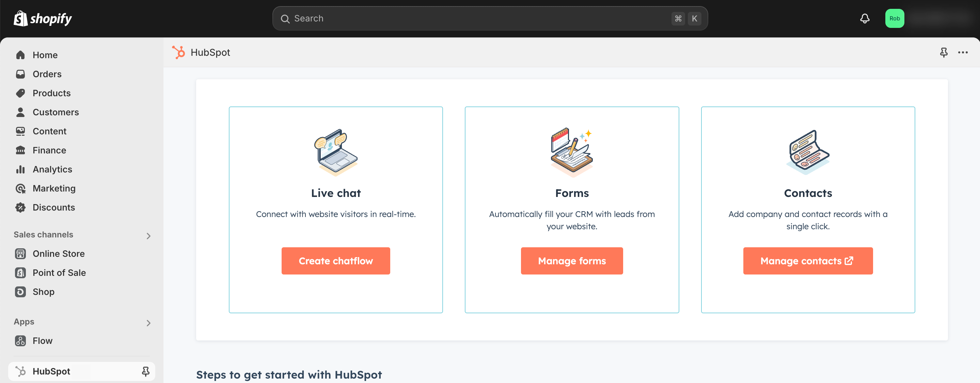
Task: Click the Create chatflow button
Action: [x=335, y=261]
